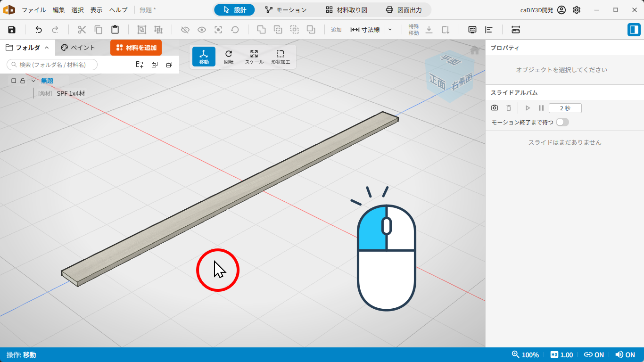Viewport: 644px width, 362px height.
Task: Expand the Folder (フォルダ) panel chevron
Action: pos(47,48)
